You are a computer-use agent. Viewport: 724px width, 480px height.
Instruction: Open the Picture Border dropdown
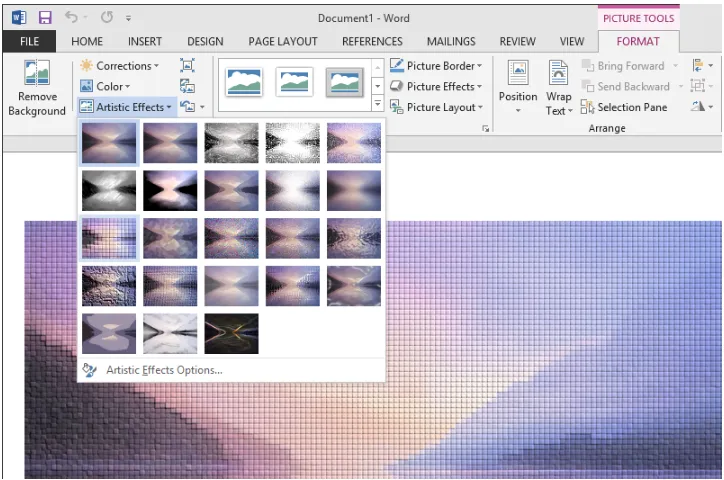tap(436, 66)
